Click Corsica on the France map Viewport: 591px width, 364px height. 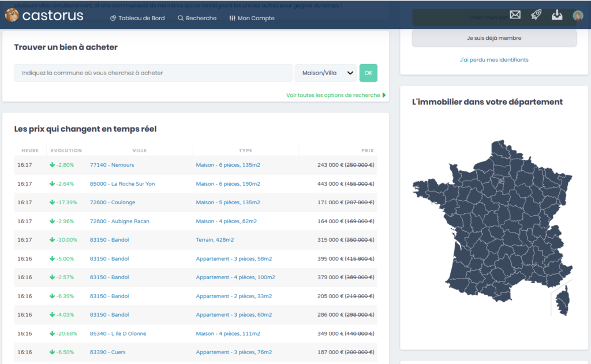(x=562, y=303)
